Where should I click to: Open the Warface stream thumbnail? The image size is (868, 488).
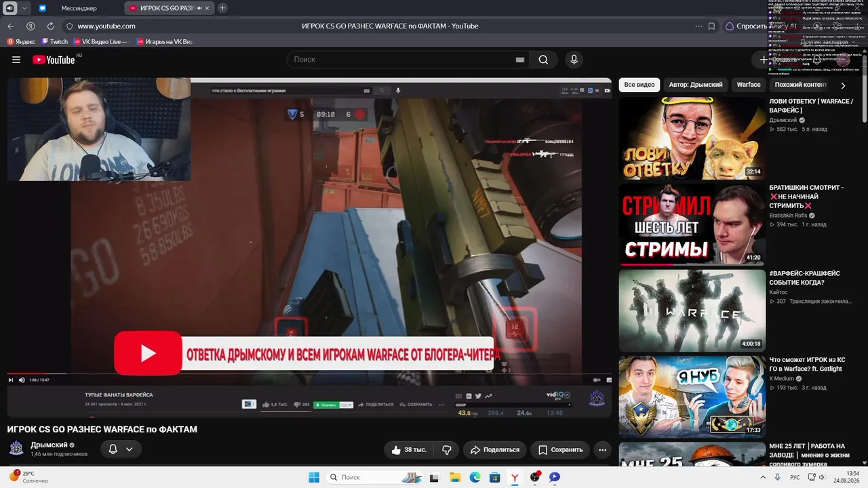692,310
